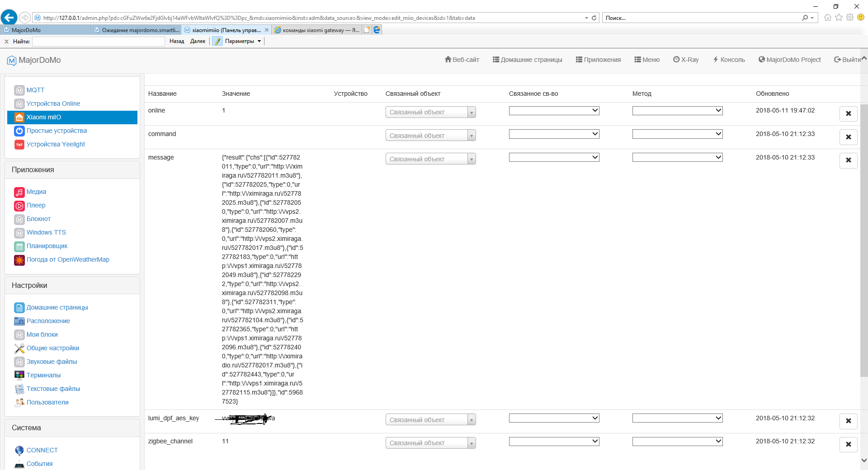The image size is (868, 470).
Task: Click the Простые устройства power icon
Action: 19,131
